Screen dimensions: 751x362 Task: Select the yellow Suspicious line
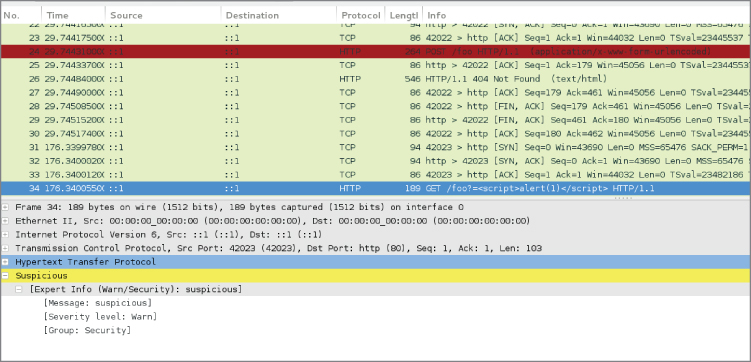pos(376,276)
